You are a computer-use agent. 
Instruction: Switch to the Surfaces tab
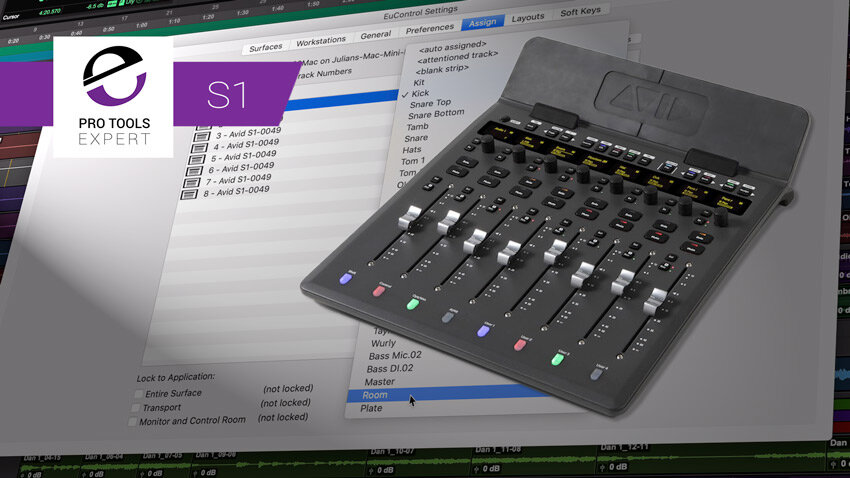[x=266, y=48]
